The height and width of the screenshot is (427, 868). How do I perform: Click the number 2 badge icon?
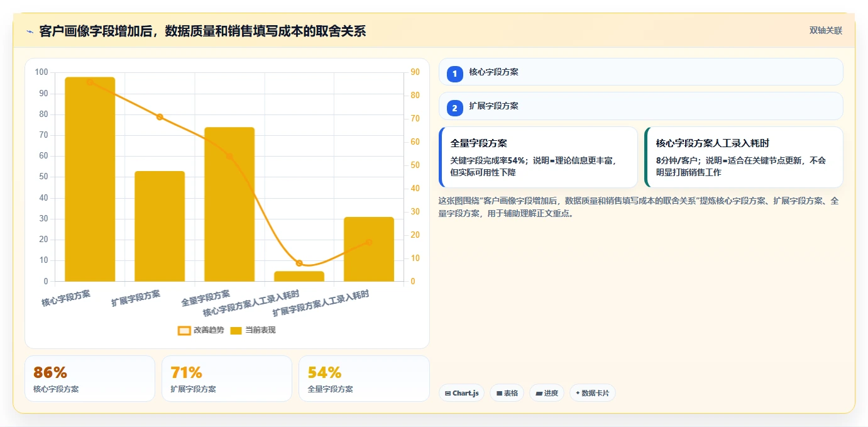click(454, 108)
